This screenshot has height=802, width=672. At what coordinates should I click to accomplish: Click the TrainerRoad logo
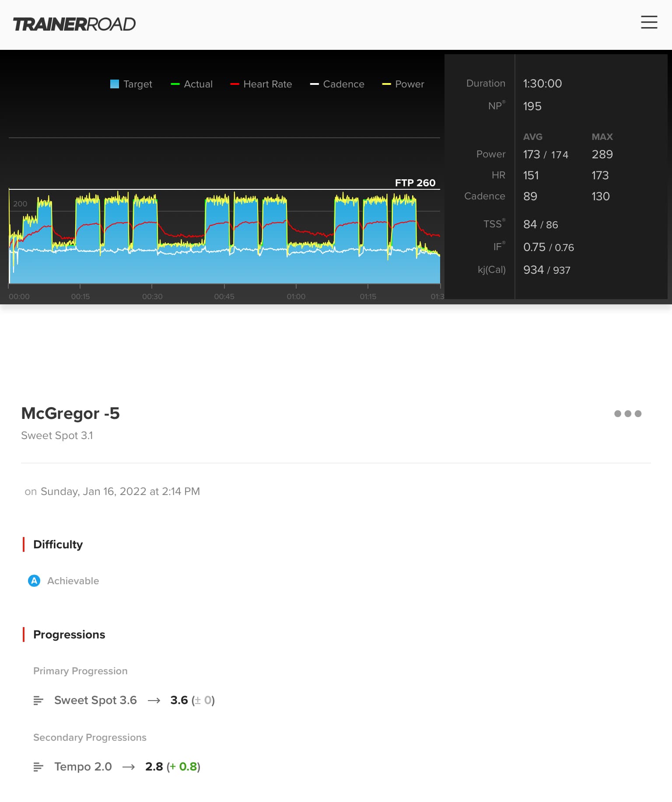tap(74, 24)
